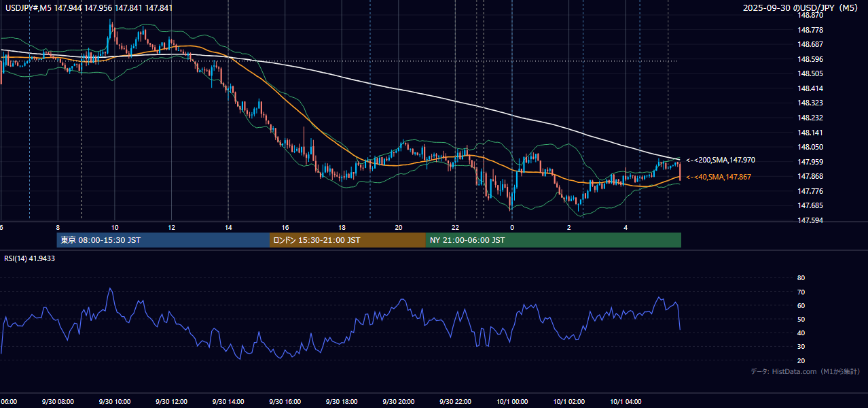Click the time axis label 9/30 10:00
868x408 pixels.
pyautogui.click(x=115, y=402)
